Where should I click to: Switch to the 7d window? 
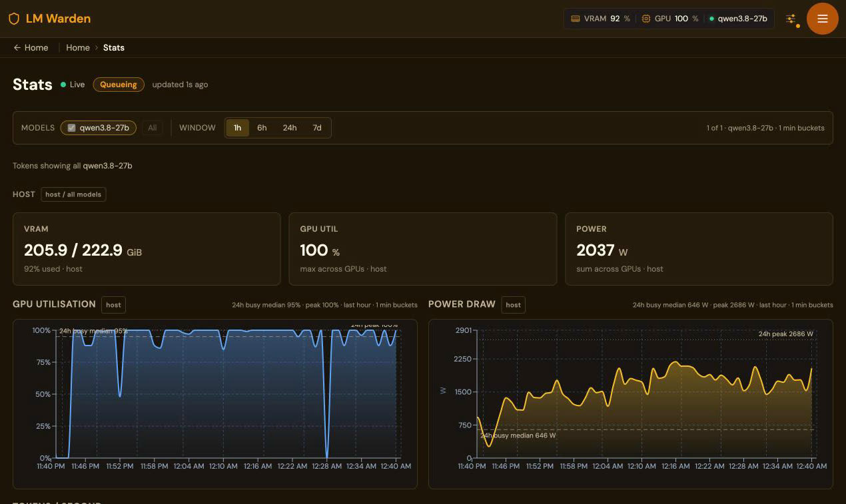coord(317,128)
